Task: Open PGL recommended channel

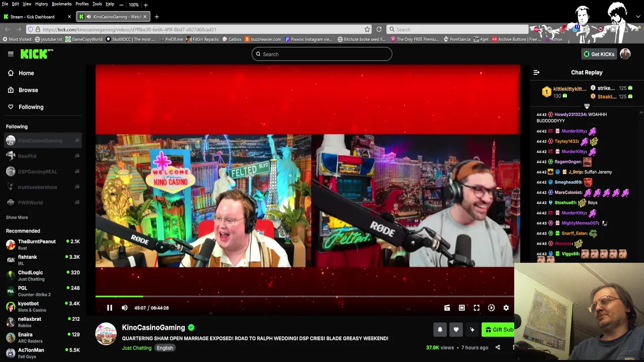Action: click(x=43, y=291)
